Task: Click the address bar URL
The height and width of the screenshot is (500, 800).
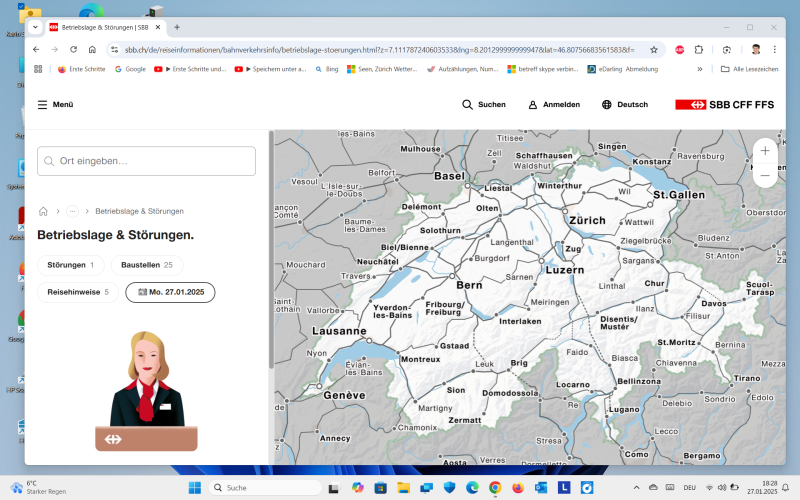Action: point(380,49)
